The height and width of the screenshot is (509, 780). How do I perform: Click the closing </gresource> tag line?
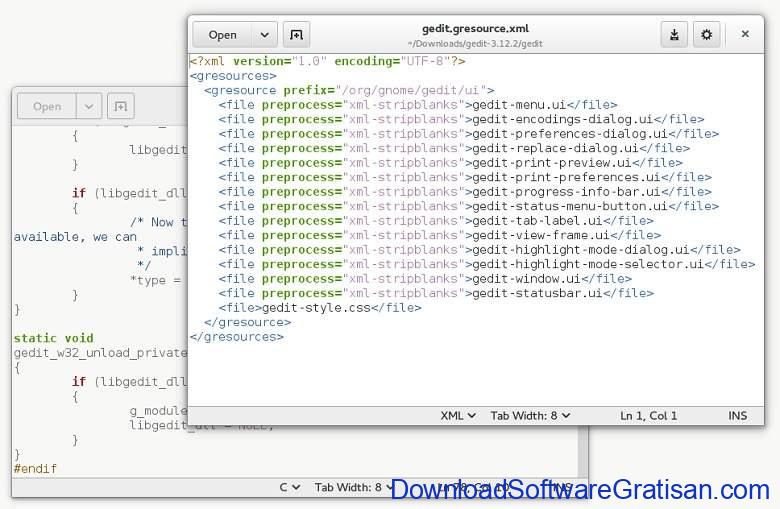[x=247, y=322]
